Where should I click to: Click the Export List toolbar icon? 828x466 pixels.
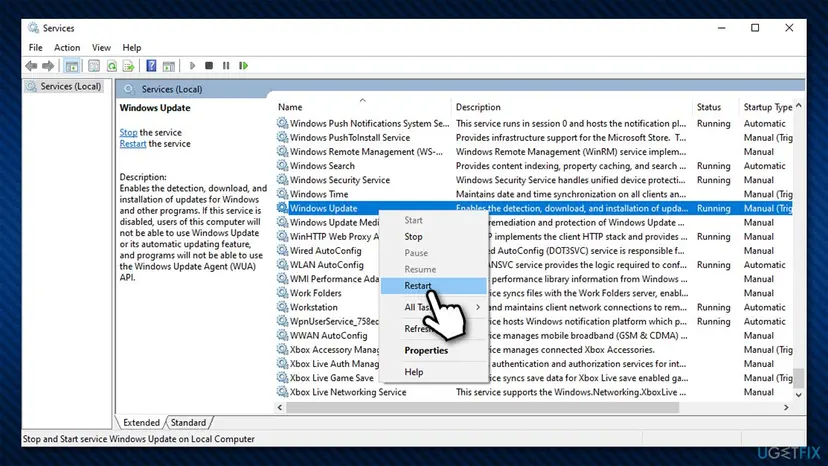coord(128,66)
